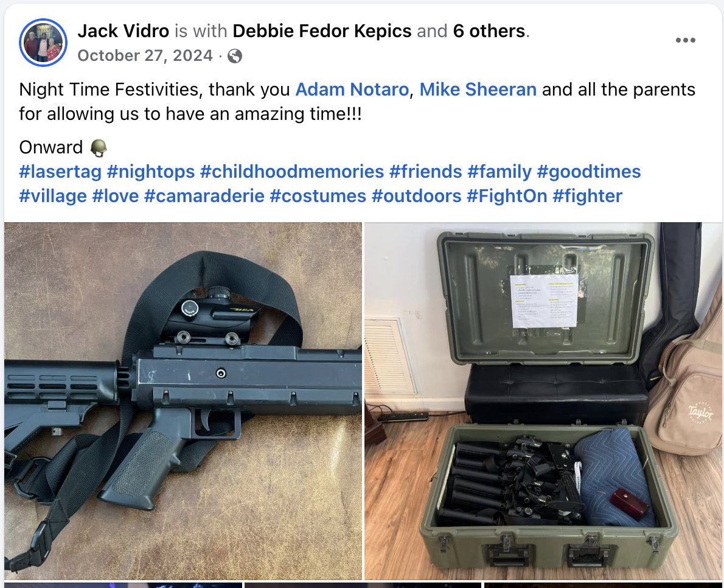This screenshot has width=724, height=588.
Task: Click the #village hashtag
Action: pyautogui.click(x=53, y=196)
